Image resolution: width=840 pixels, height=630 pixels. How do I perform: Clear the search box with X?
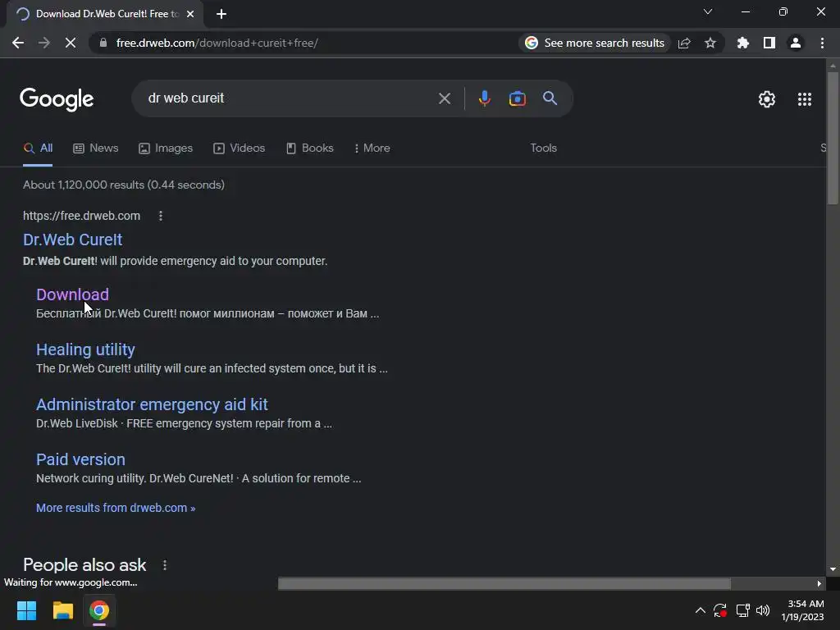[x=444, y=98]
